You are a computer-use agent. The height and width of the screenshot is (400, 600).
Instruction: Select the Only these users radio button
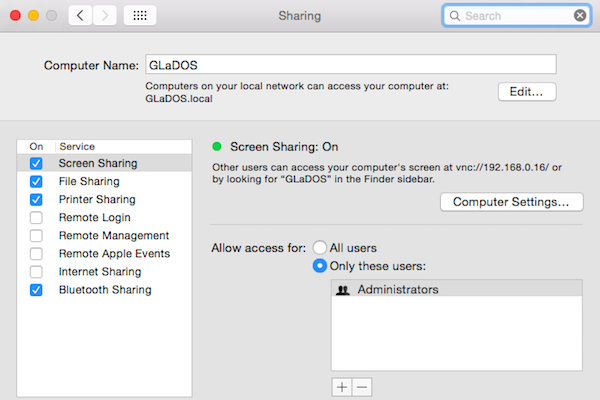(320, 266)
